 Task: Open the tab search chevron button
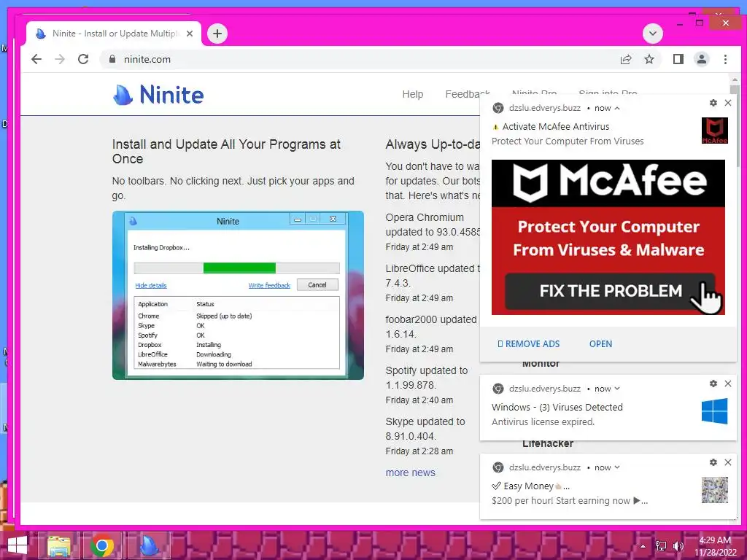pos(653,34)
